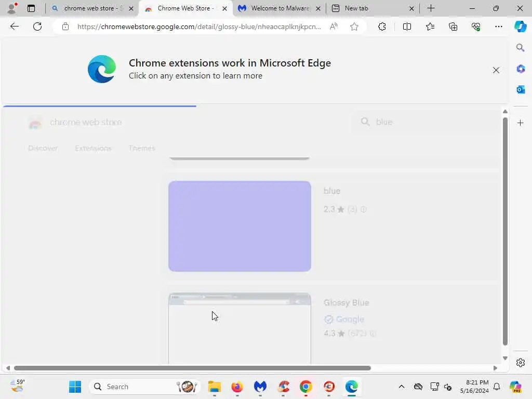Open Microsoft 365 in sidebar

[x=521, y=69]
